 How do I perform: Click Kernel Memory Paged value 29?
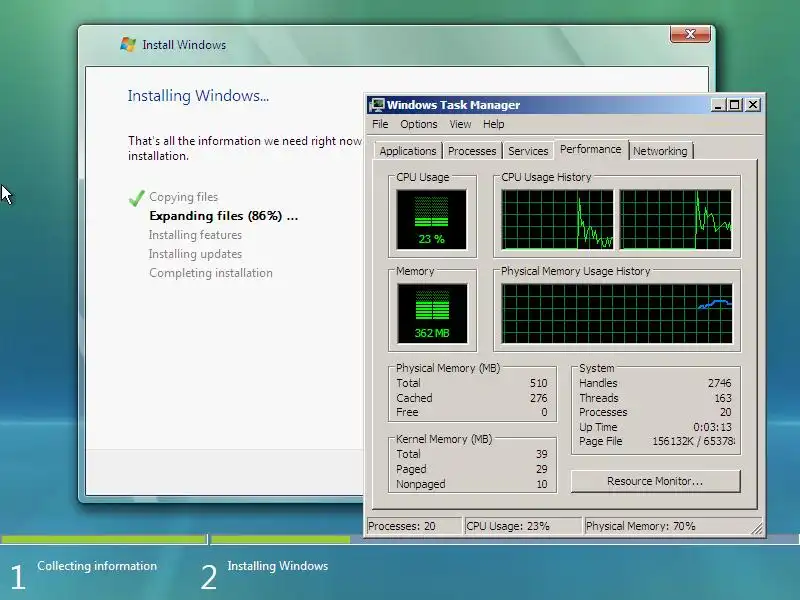542,469
